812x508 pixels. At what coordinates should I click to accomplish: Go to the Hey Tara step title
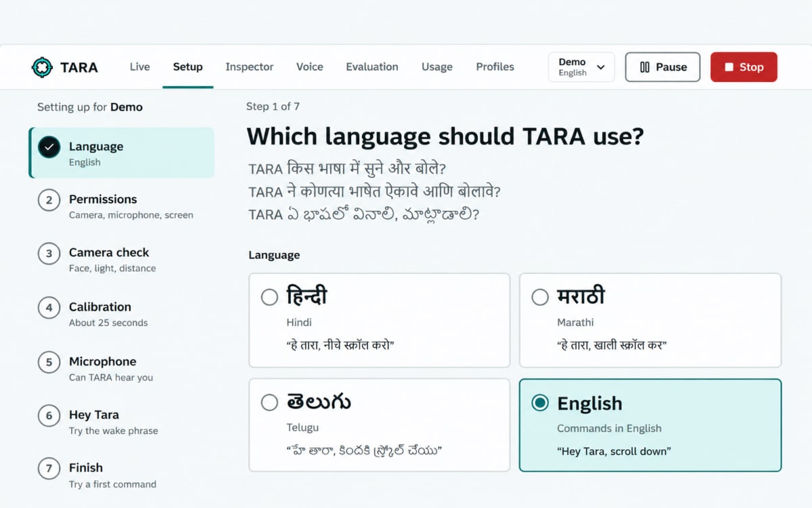click(x=94, y=415)
